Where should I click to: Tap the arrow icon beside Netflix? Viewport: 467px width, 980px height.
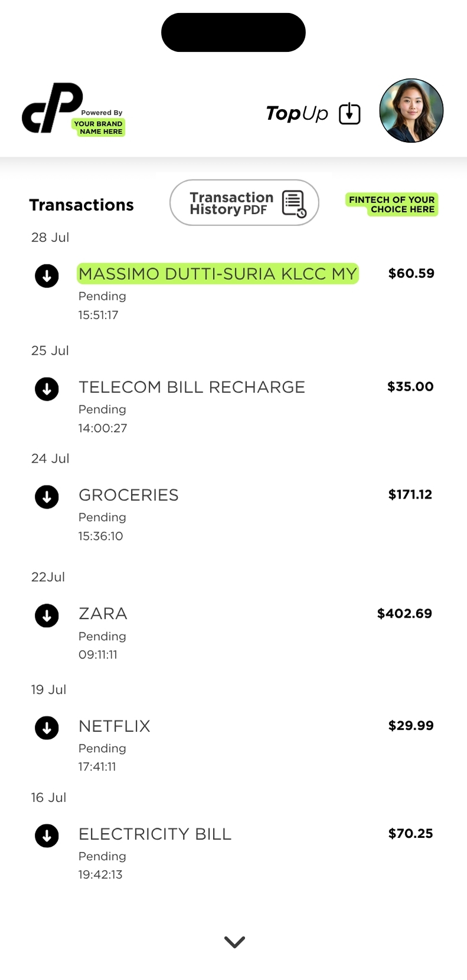click(x=47, y=727)
